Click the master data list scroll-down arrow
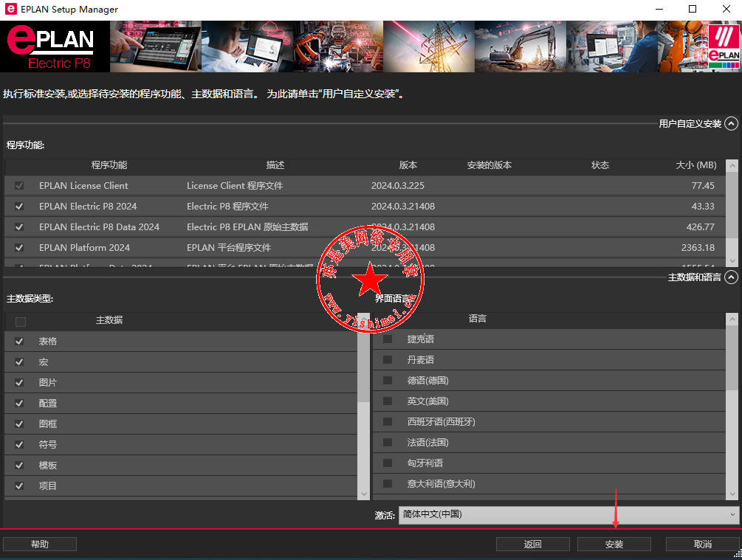742x560 pixels. point(364,494)
